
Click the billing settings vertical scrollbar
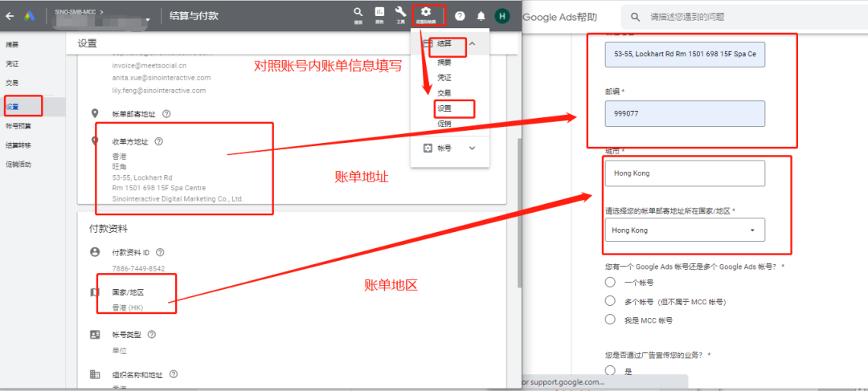click(518, 213)
